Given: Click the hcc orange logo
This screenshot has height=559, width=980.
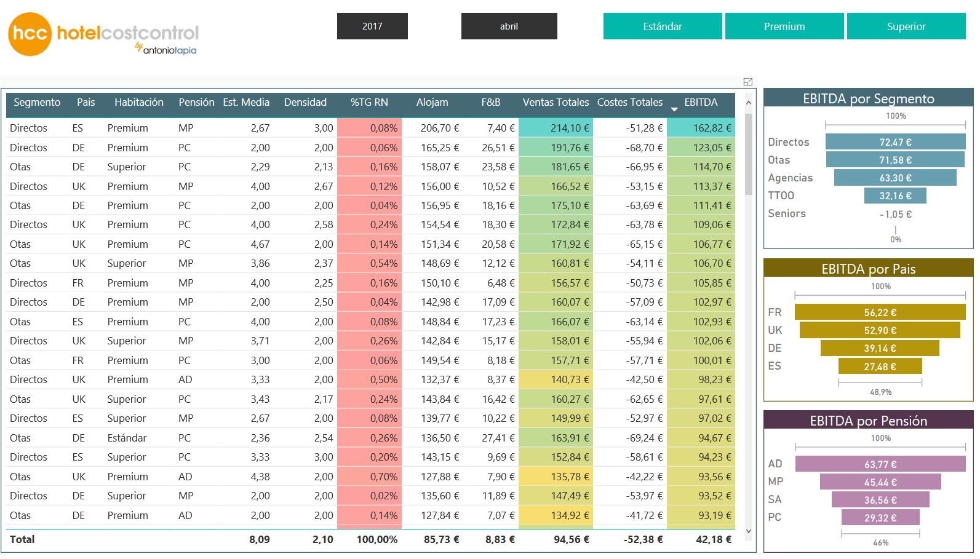Looking at the screenshot, I should [30, 34].
